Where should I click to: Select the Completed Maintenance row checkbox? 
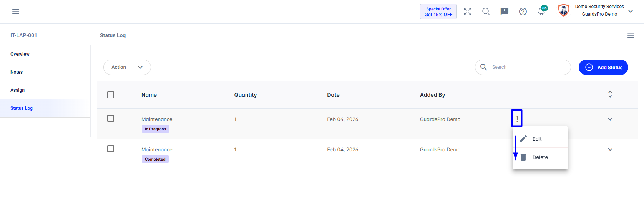111,149
